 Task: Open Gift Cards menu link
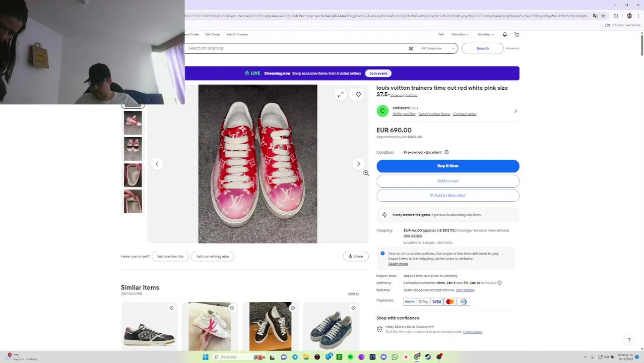tap(212, 34)
